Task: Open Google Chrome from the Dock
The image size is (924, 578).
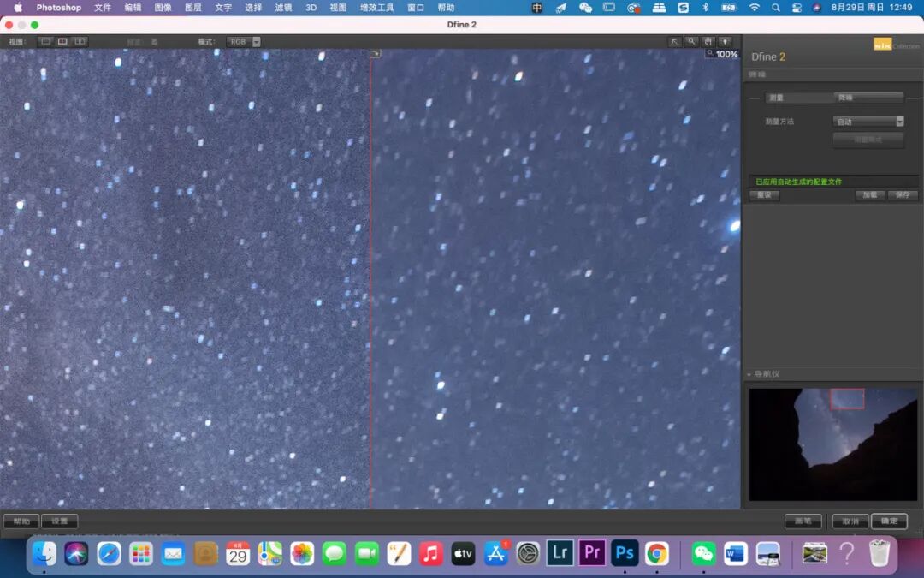Action: tap(656, 553)
